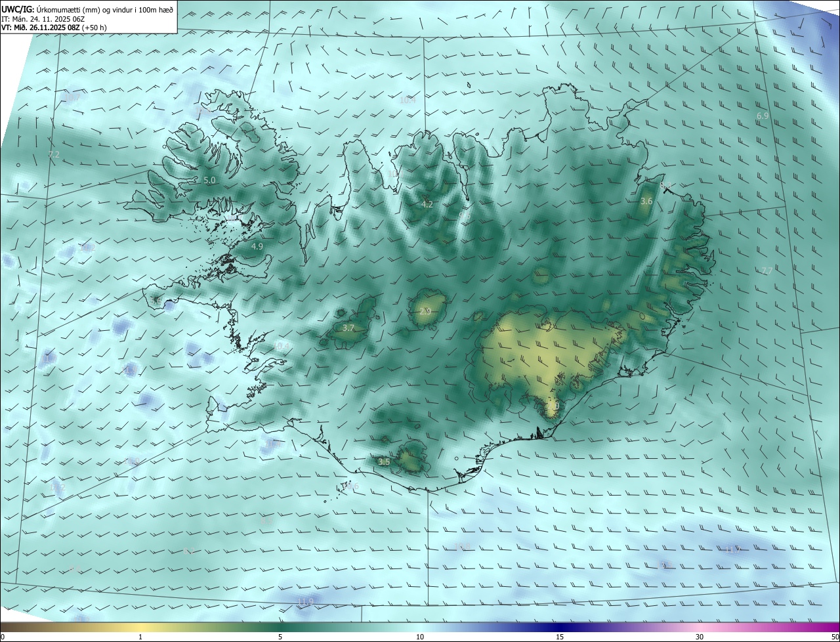The width and height of the screenshot is (840, 642).
Task: Click the yellow color band above tick 1
Action: (140, 627)
